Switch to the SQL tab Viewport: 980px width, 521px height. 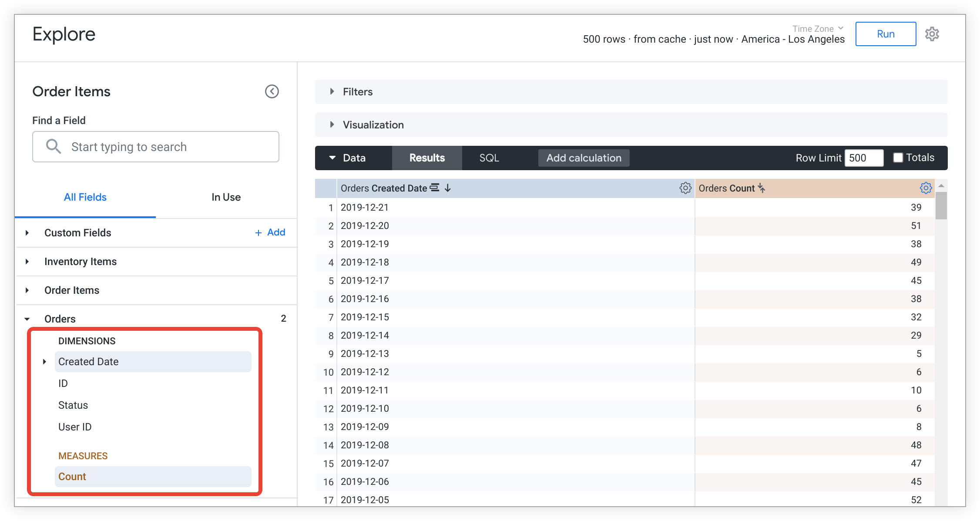489,158
